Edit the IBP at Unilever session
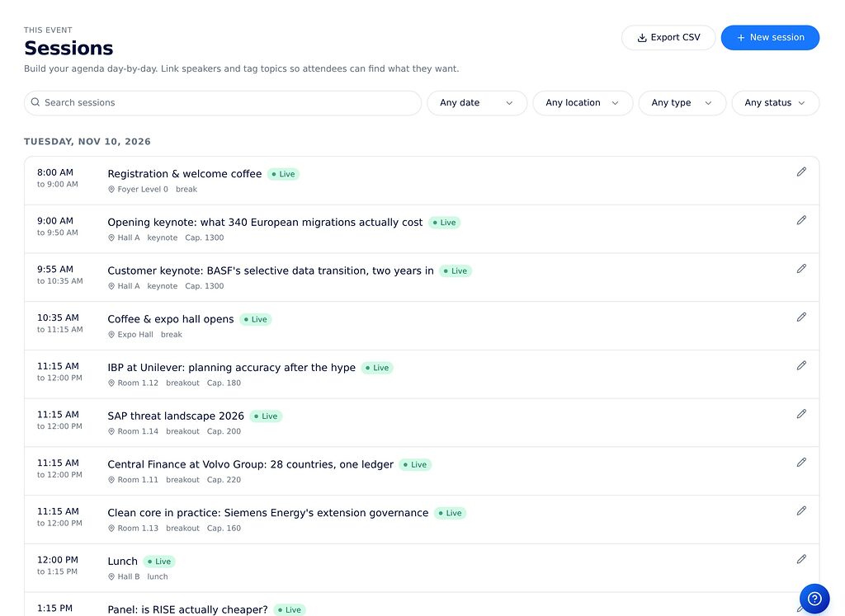 [801, 365]
